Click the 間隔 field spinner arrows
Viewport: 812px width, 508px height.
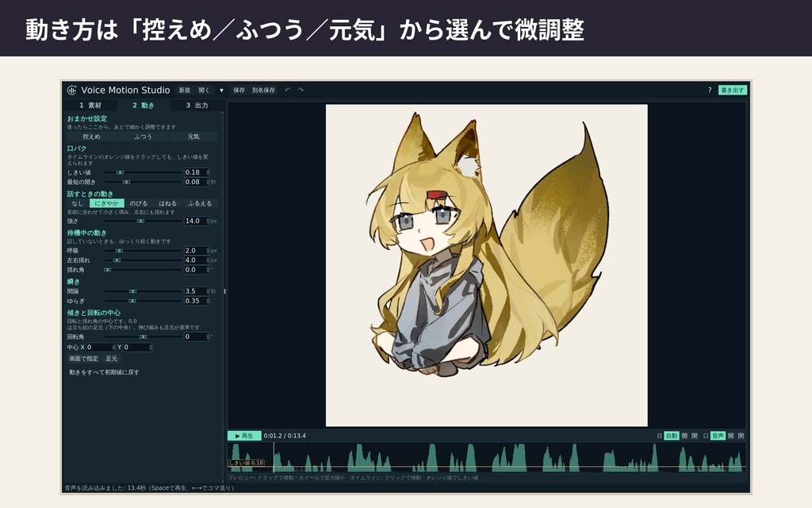pos(208,291)
